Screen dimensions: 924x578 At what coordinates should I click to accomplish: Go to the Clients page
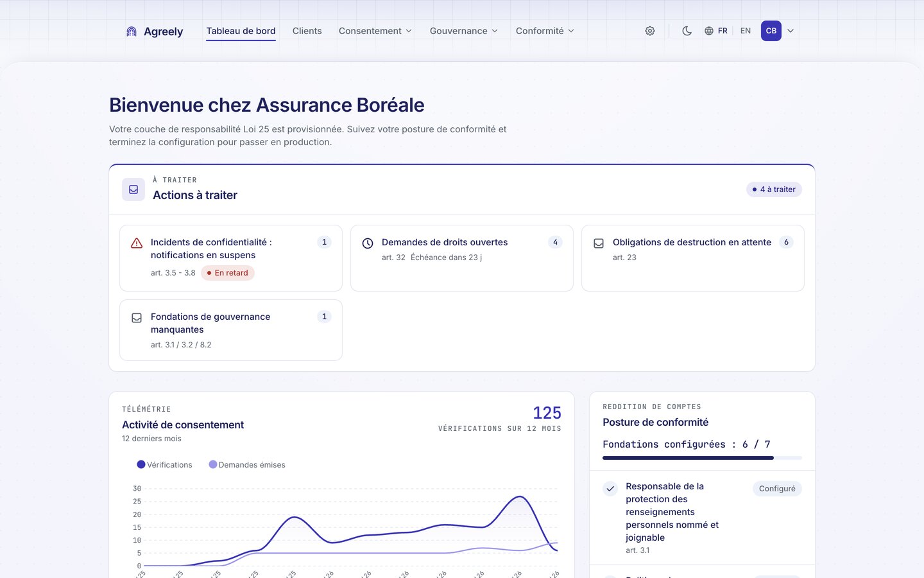point(307,31)
